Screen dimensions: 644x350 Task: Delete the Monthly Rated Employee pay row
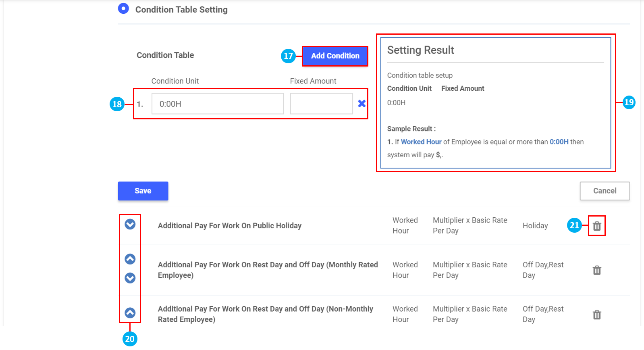[x=597, y=270]
